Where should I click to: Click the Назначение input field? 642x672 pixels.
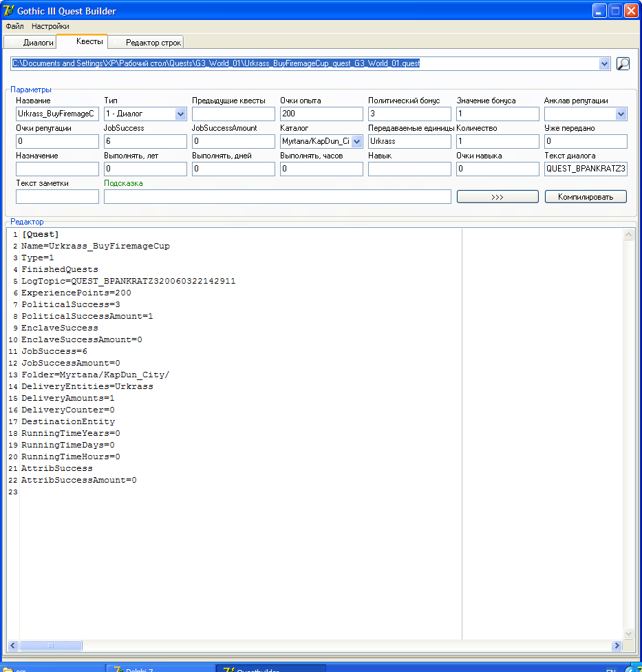[57, 169]
